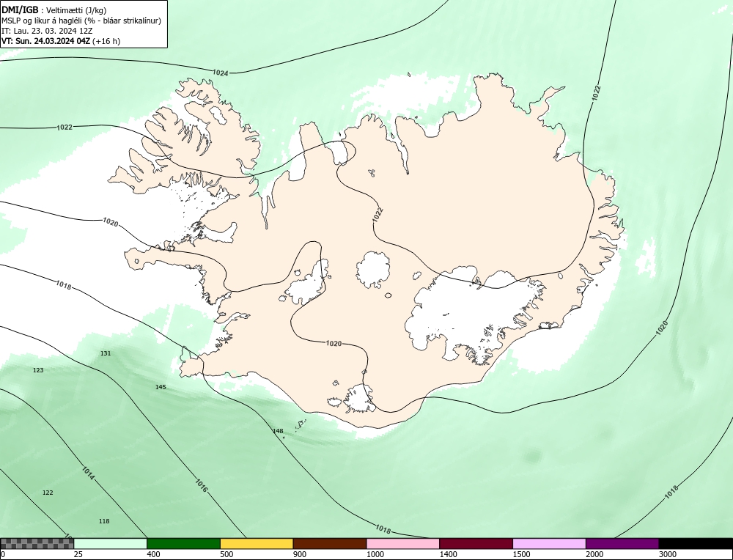Select the brown 900–1000 legend swatch

(330, 543)
